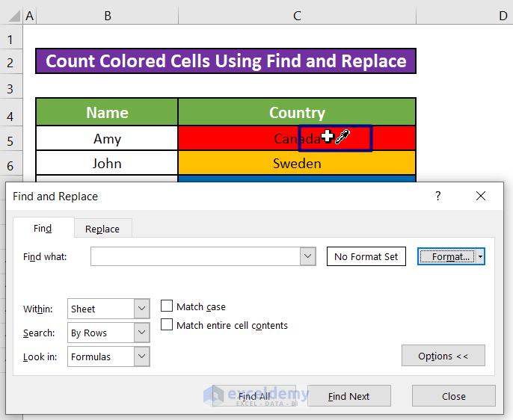Image resolution: width=513 pixels, height=420 pixels.
Task: Expand the Find what history arrow
Action: tap(307, 256)
